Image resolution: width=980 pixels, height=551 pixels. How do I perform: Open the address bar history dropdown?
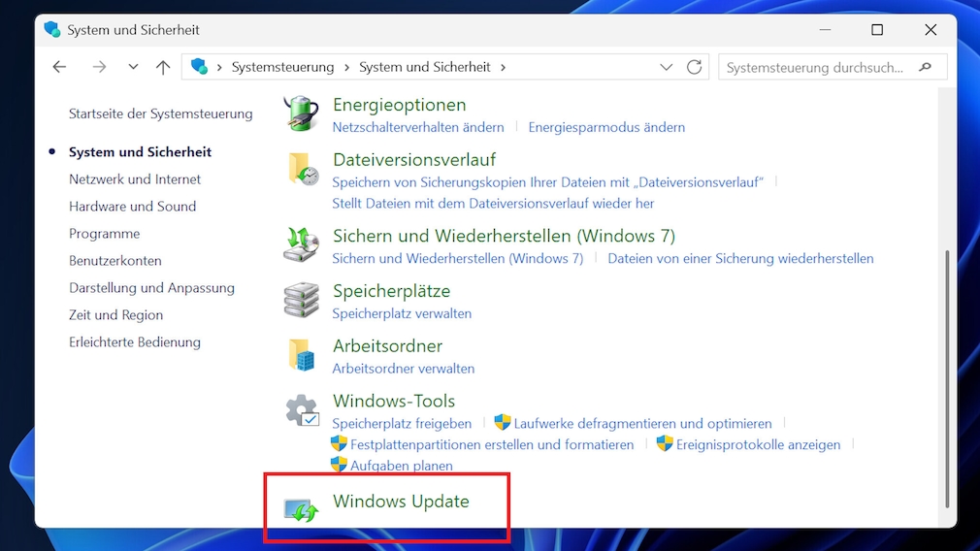[x=666, y=67]
